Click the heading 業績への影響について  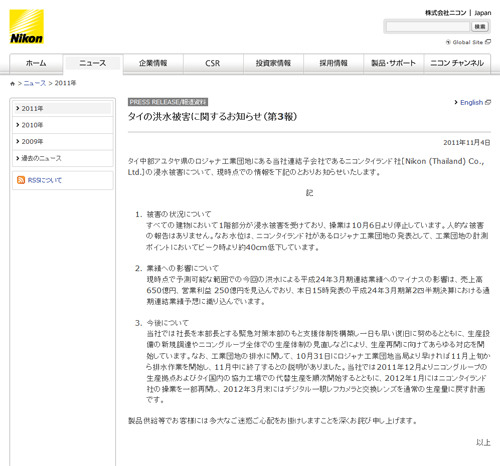(183, 268)
